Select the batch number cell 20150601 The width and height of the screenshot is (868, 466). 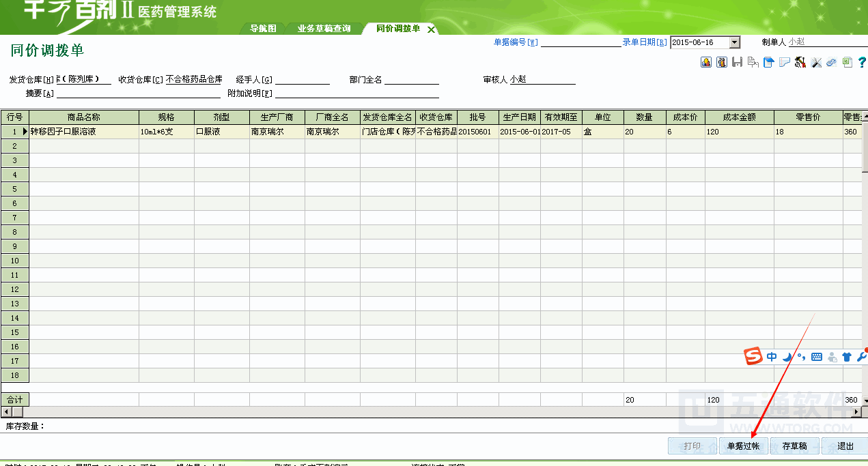[x=477, y=132]
